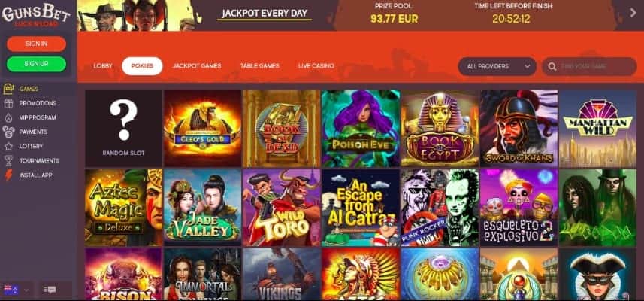Click the search magnifier icon
This screenshot has width=644, height=301.
(552, 66)
